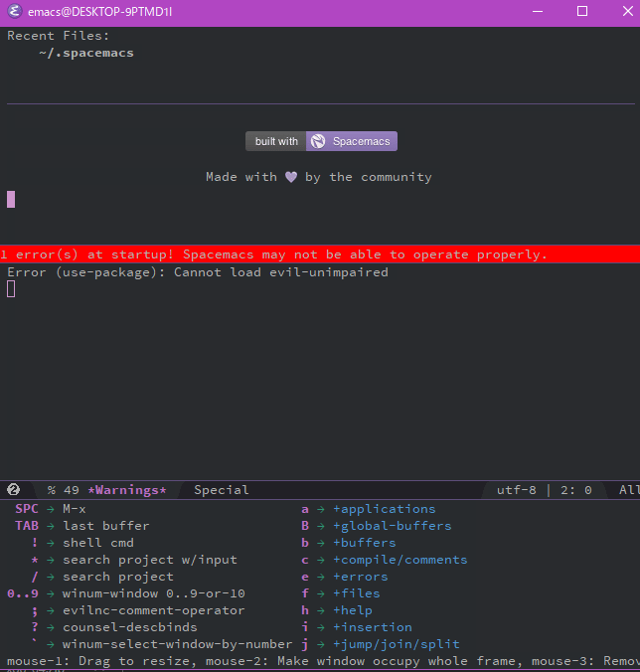Select search project w/input entry
Screen dimensions: 640x672
pyautogui.click(x=134, y=560)
